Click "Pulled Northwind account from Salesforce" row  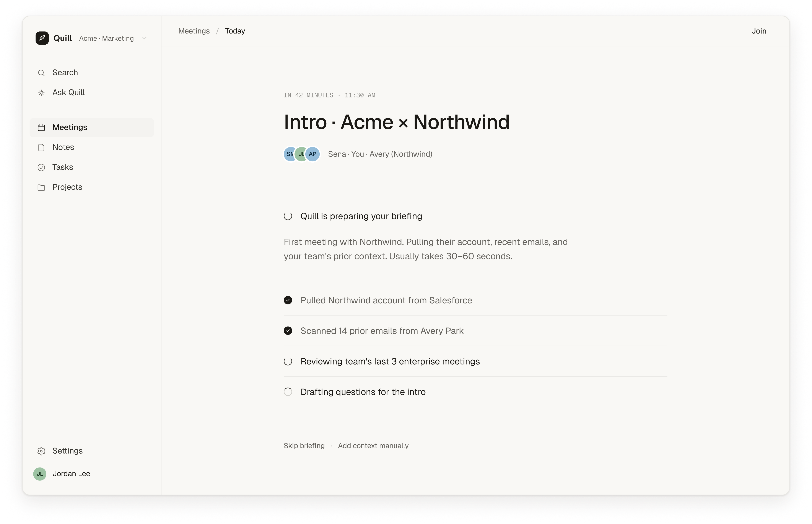475,301
